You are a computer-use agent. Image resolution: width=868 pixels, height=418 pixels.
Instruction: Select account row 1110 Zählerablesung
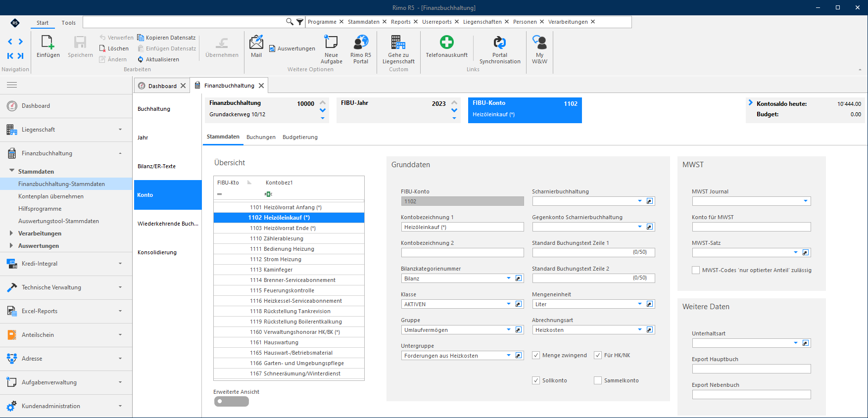coord(289,238)
